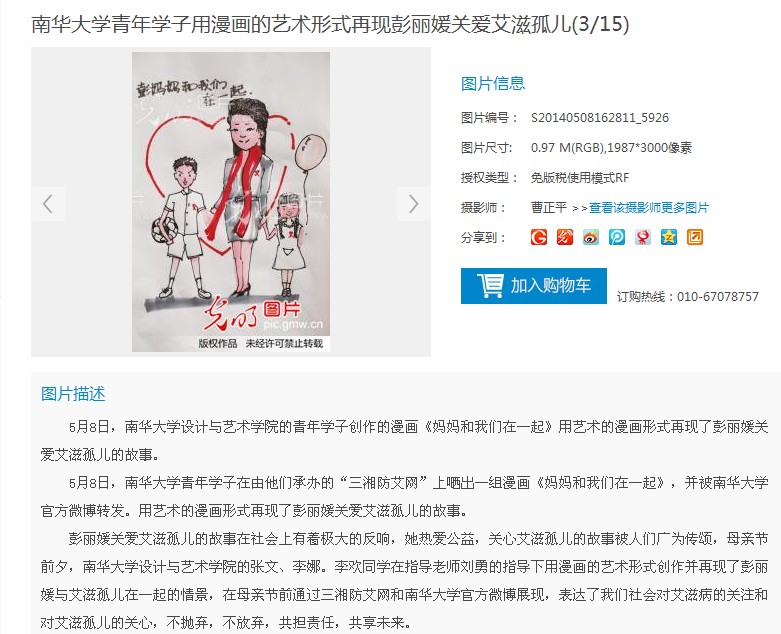Viewport: 781px width, 634px height.
Task: Click the orange arrow share icon
Action: click(x=695, y=237)
